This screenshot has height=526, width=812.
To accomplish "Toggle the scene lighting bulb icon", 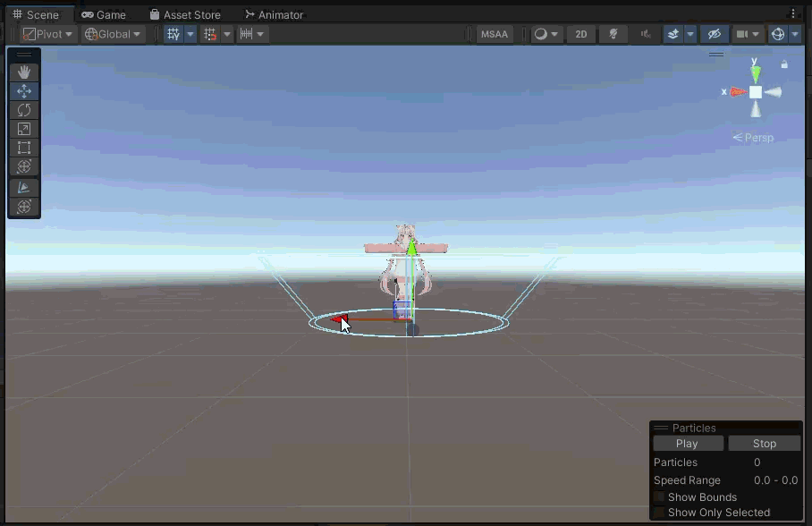I will 613,34.
